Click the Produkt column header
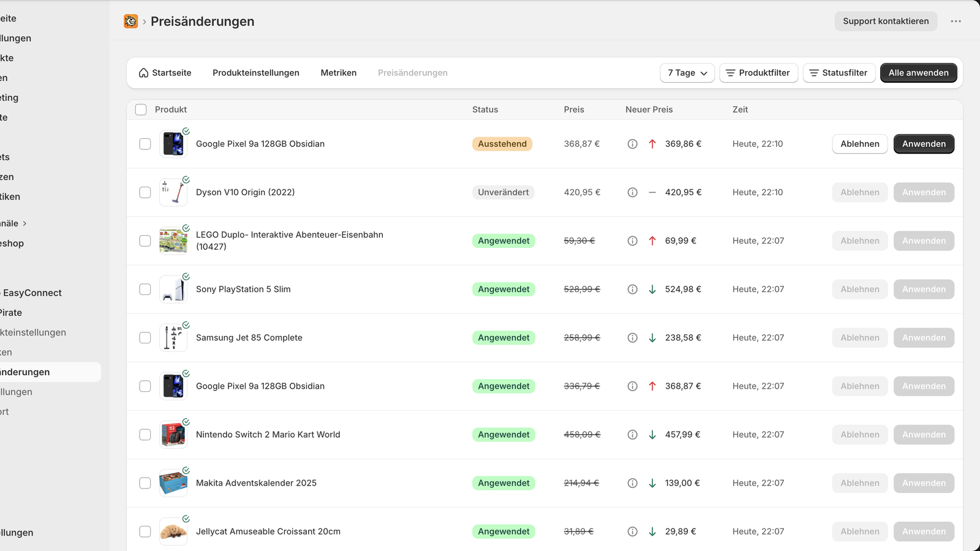The height and width of the screenshot is (551, 980). [x=171, y=110]
